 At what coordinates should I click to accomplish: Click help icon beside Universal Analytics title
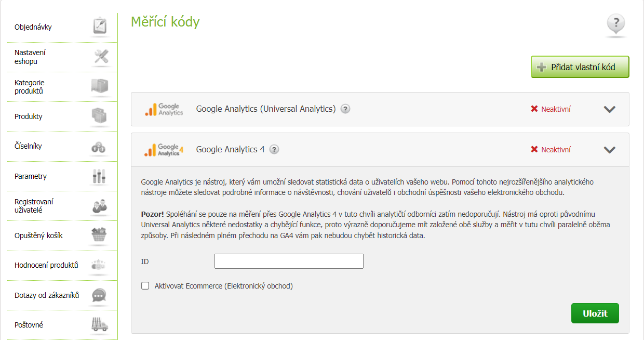[x=345, y=109]
